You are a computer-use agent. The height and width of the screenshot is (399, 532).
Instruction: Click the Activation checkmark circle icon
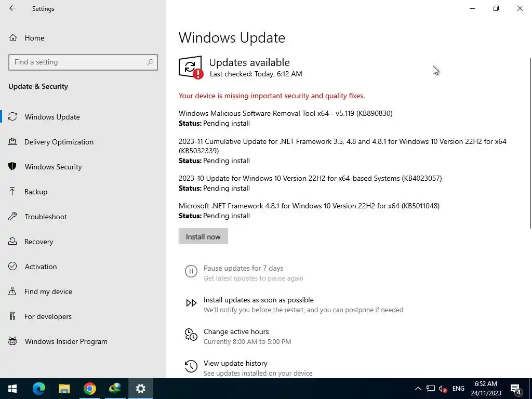pyautogui.click(x=12, y=266)
